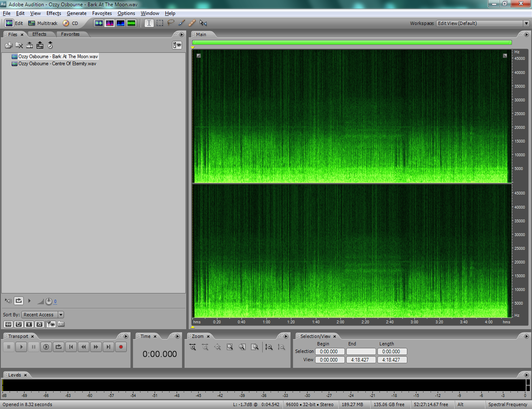
Task: Open the Time panel flyout menu arrow
Action: click(x=177, y=336)
